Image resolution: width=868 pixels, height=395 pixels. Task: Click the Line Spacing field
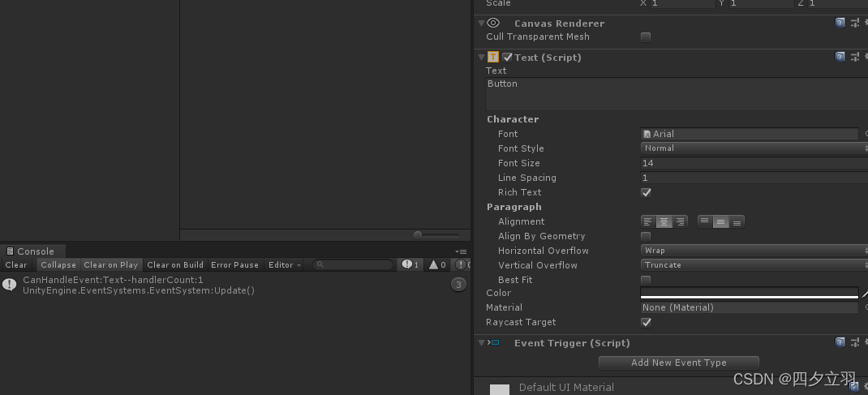(754, 178)
